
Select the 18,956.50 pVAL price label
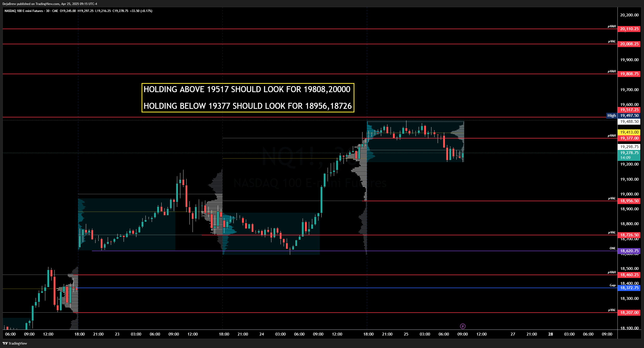click(629, 201)
